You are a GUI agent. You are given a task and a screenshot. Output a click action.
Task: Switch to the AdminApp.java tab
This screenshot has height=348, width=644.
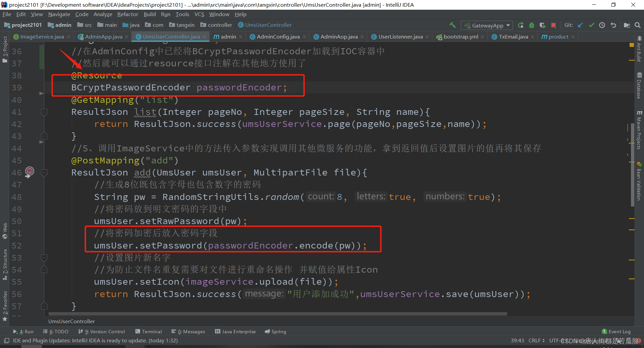(103, 37)
